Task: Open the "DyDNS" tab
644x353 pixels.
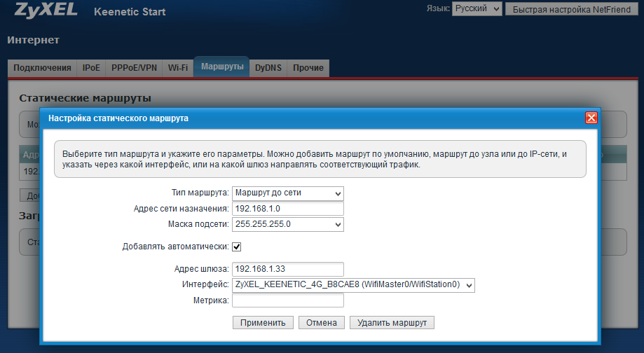Action: [x=268, y=68]
